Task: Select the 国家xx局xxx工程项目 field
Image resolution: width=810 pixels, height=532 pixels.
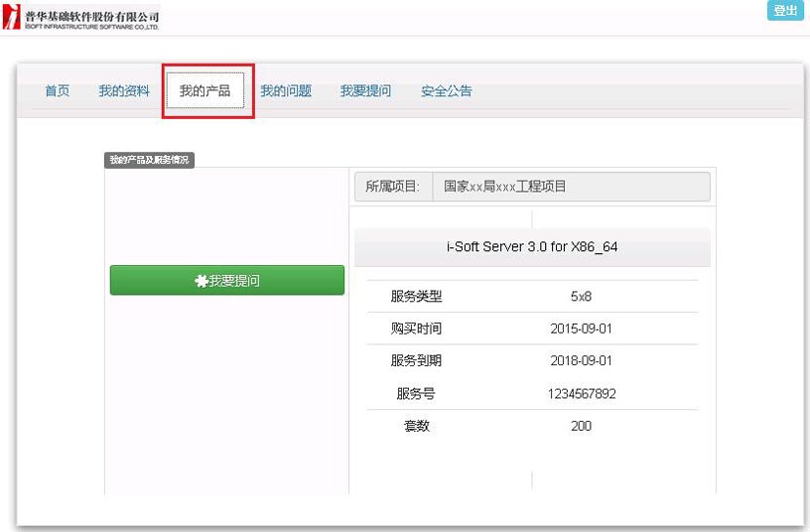Action: coord(571,187)
